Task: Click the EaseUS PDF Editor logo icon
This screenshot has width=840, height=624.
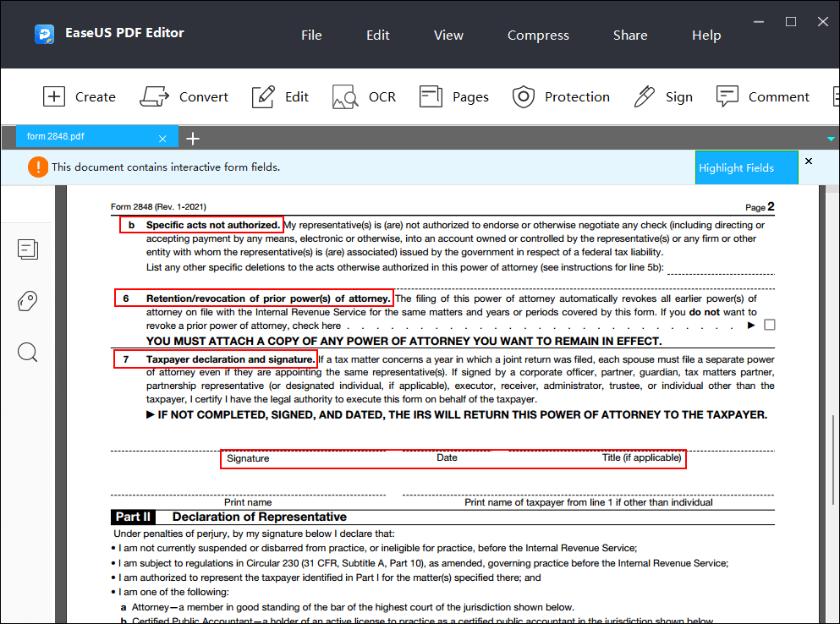Action: (44, 35)
